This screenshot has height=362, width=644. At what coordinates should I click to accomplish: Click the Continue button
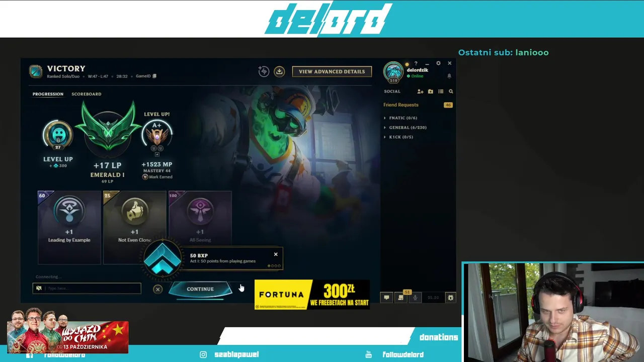tap(200, 289)
